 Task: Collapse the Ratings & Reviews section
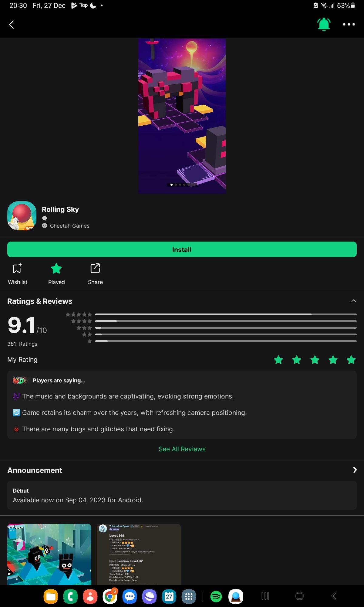coord(353,301)
